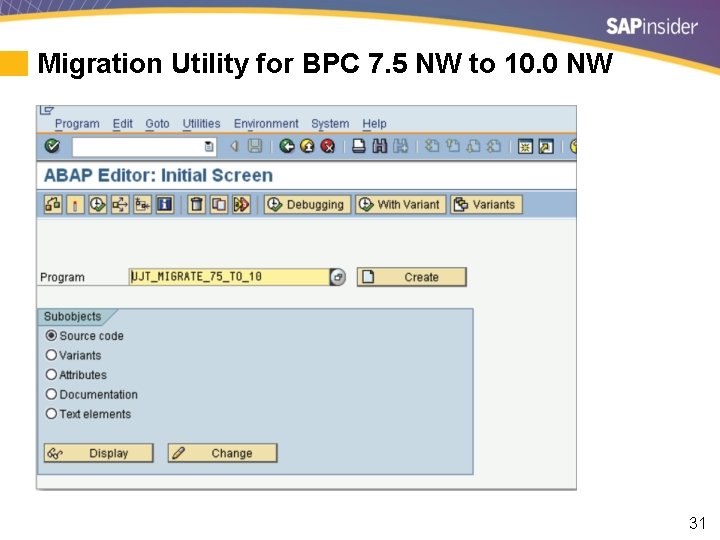720x540 pixels.
Task: Click the Display button
Action: pyautogui.click(x=99, y=453)
